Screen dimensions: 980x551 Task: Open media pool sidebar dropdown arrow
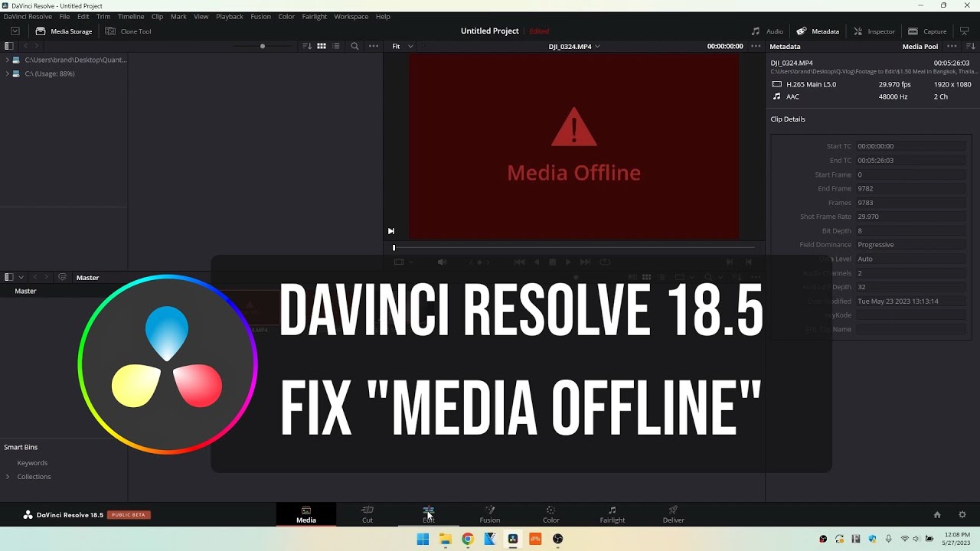click(x=21, y=277)
